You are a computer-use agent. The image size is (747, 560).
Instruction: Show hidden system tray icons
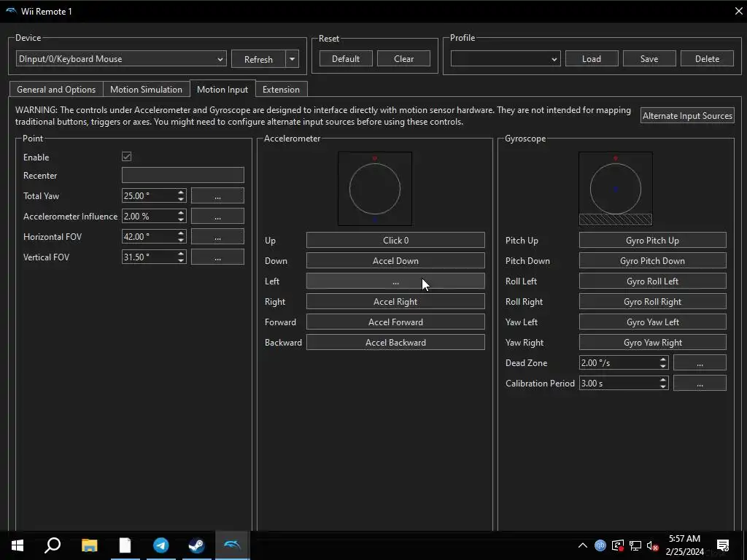pyautogui.click(x=583, y=545)
